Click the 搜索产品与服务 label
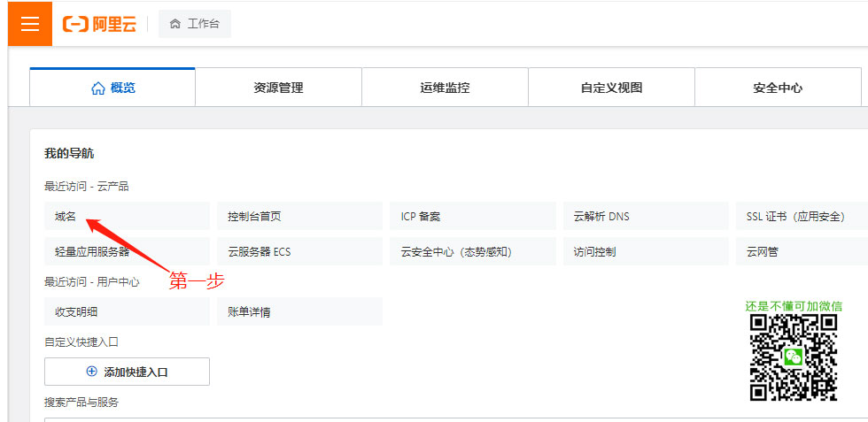Viewport: 868px width, 422px height. (81, 402)
